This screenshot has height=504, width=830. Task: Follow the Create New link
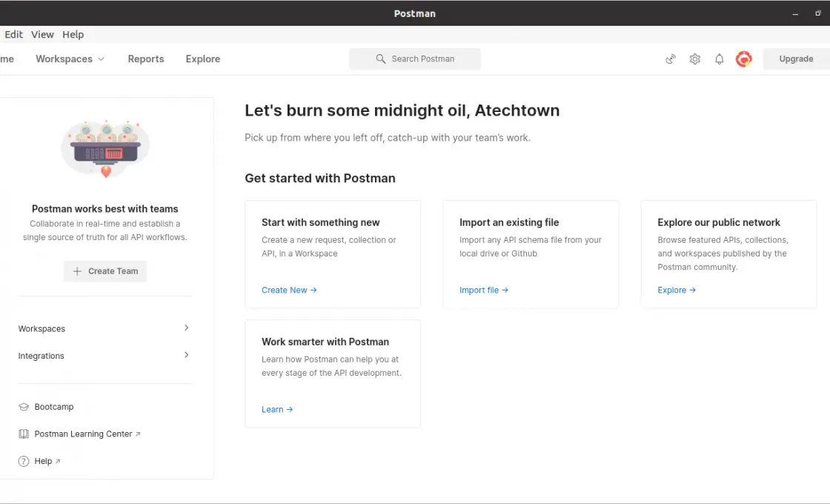pyautogui.click(x=289, y=290)
